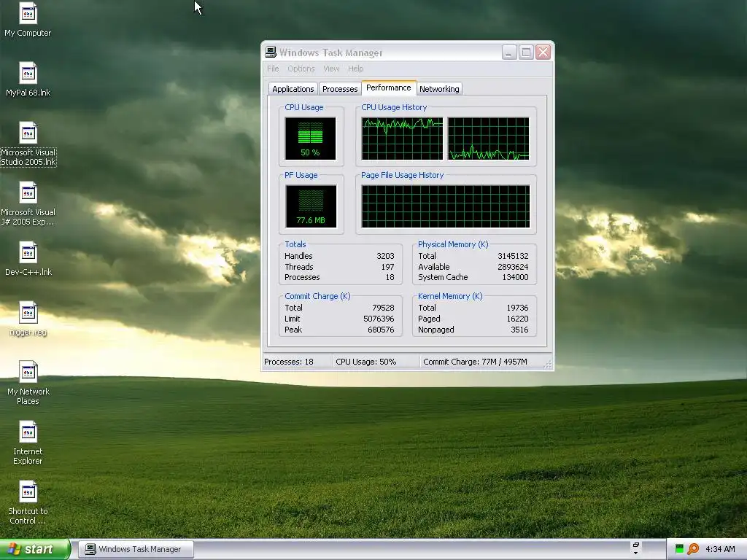The width and height of the screenshot is (747, 560).
Task: Click status bar Commit Charge: 77M / 4957M
Action: coord(475,362)
